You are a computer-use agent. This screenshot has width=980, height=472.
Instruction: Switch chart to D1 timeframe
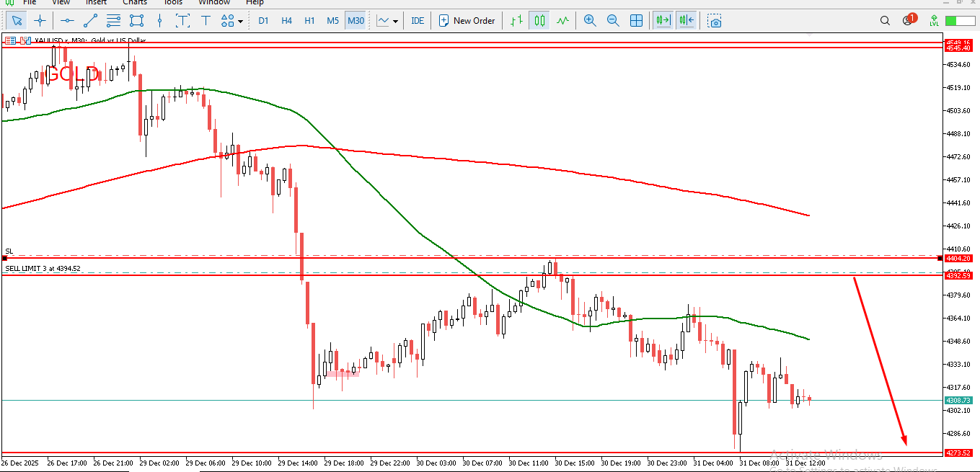coord(263,21)
